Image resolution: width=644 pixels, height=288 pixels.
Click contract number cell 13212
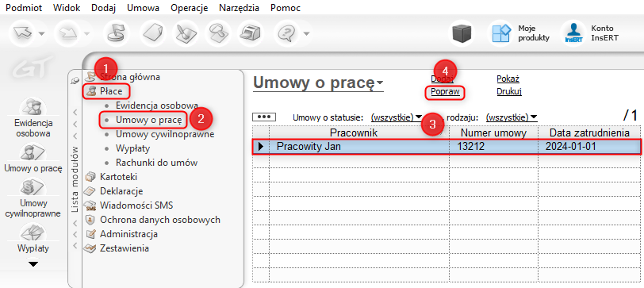point(493,147)
